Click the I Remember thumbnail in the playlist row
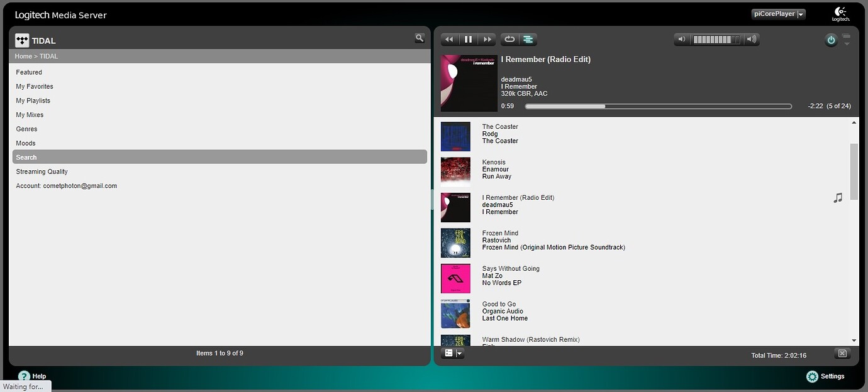 [x=455, y=207]
